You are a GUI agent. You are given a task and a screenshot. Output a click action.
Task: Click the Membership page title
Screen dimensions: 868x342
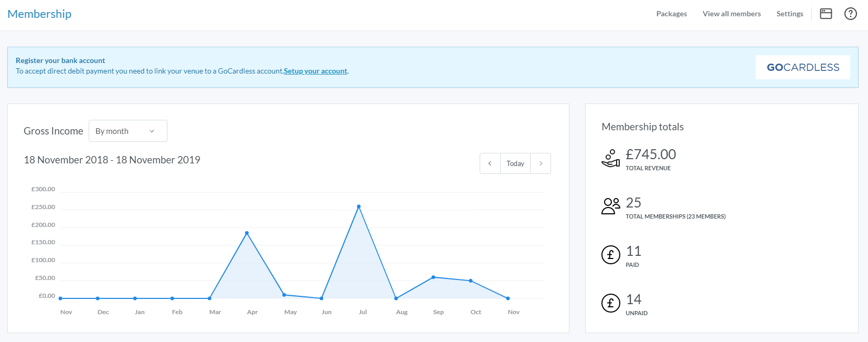[x=39, y=14]
